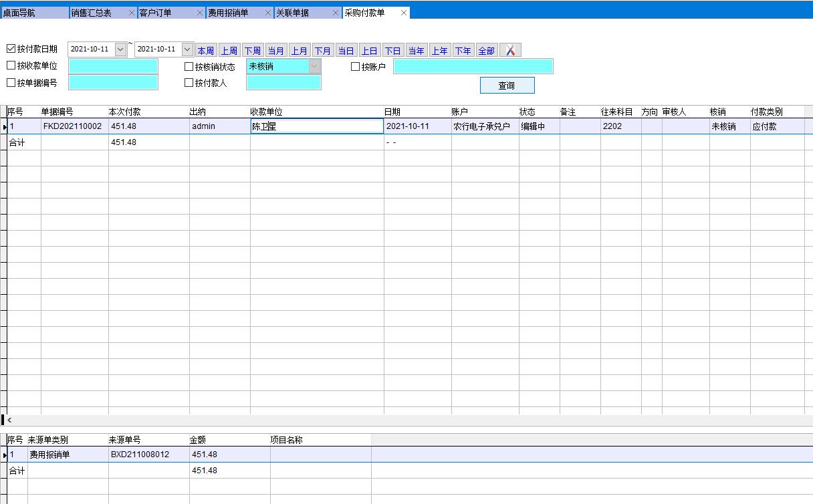Click the horizontal scrollbar left arrow
Viewport: 813px width, 504px height.
click(x=9, y=420)
